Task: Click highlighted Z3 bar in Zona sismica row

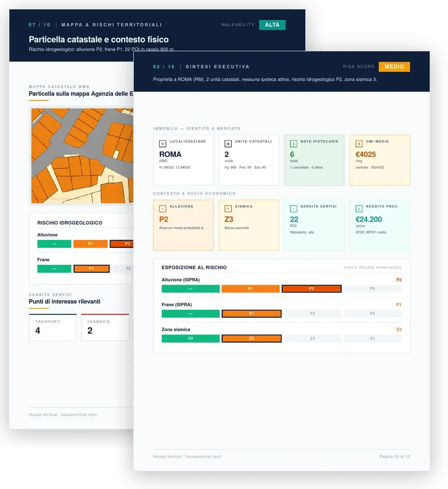Action: (251, 338)
